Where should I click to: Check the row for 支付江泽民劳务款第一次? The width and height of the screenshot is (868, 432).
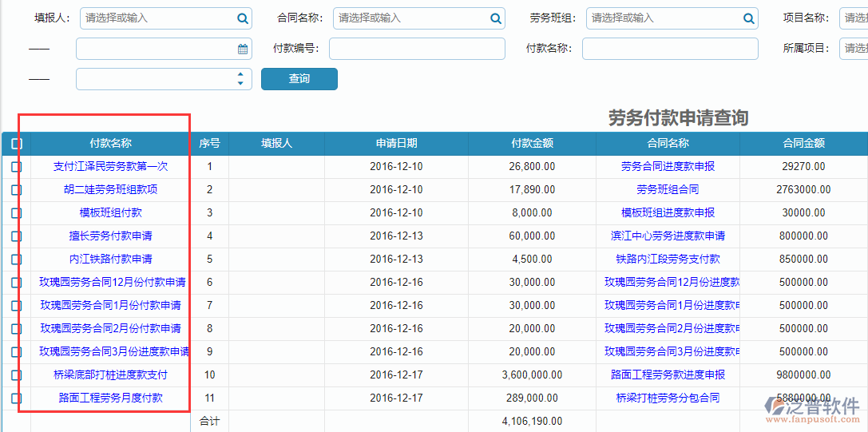(17, 167)
